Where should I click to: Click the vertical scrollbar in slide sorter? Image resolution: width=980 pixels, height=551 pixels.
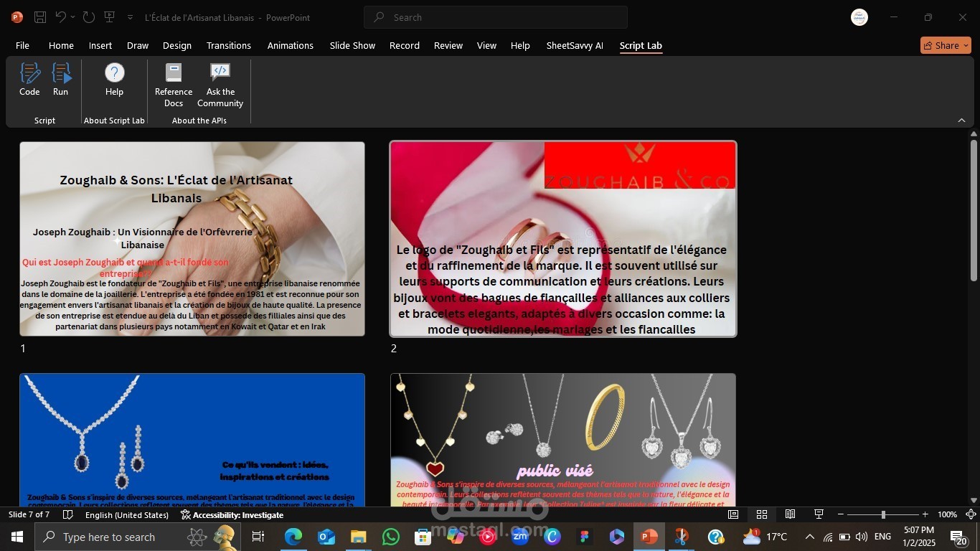point(974,210)
